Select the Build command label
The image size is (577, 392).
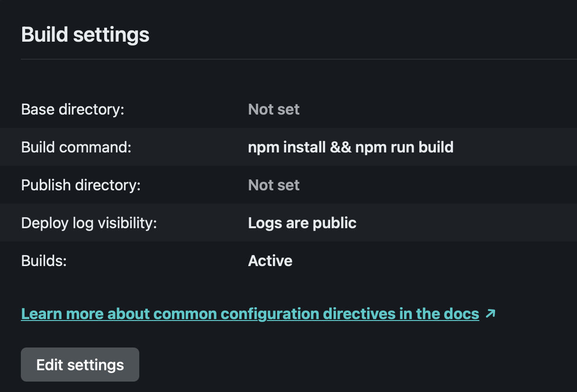click(x=76, y=147)
